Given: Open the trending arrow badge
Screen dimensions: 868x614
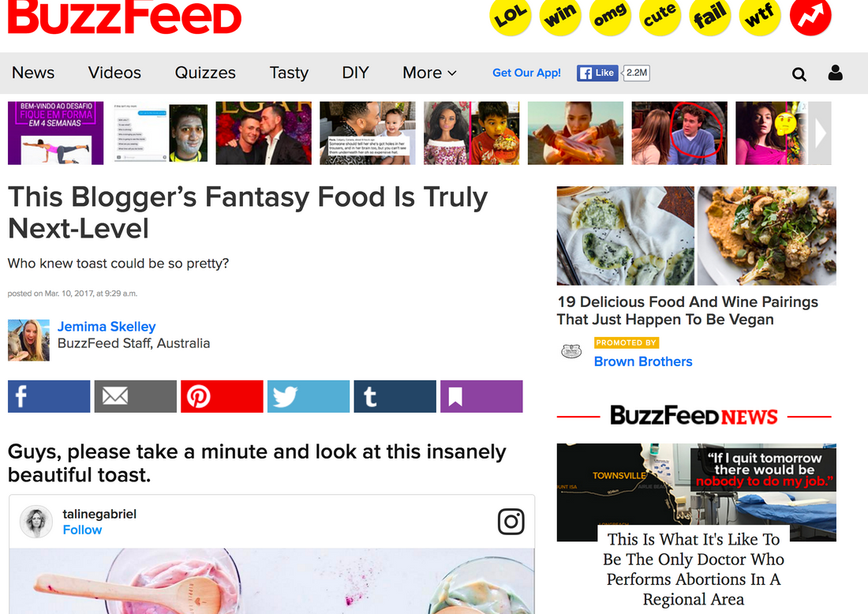Looking at the screenshot, I should 810,16.
